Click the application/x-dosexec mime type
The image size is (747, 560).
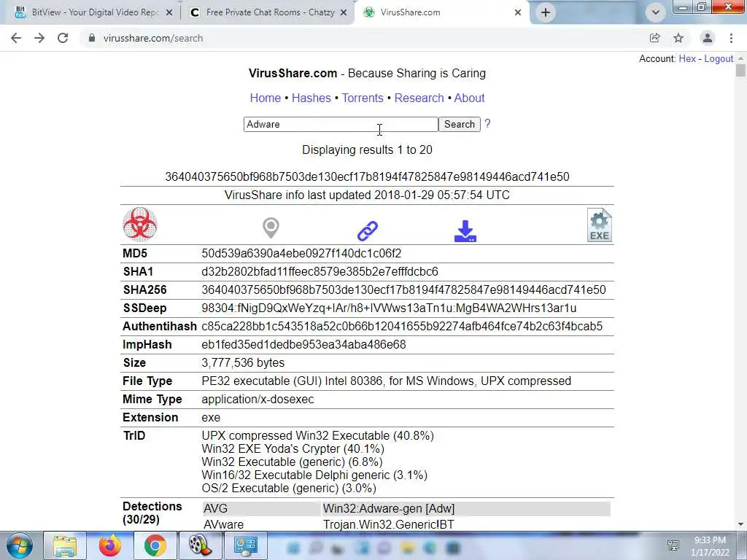point(258,399)
